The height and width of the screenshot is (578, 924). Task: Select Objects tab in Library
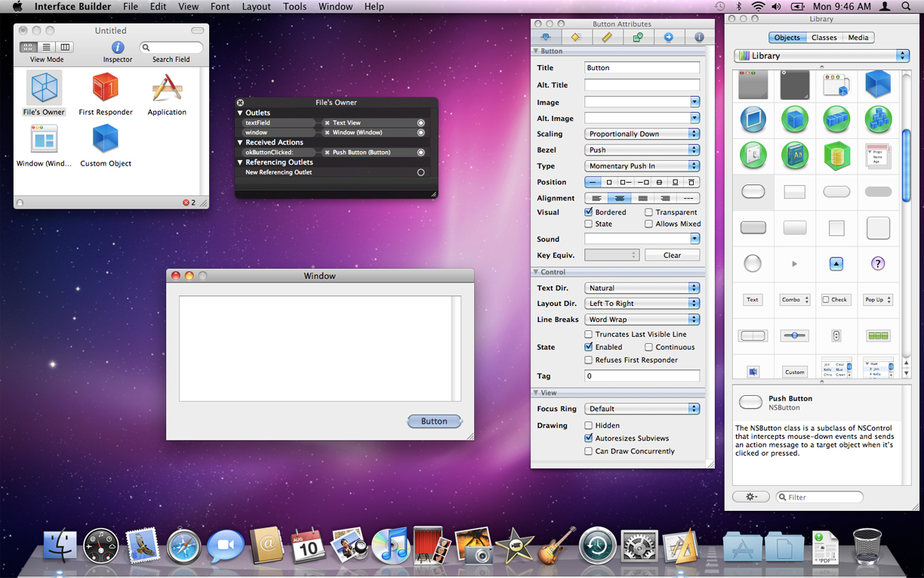pyautogui.click(x=787, y=37)
